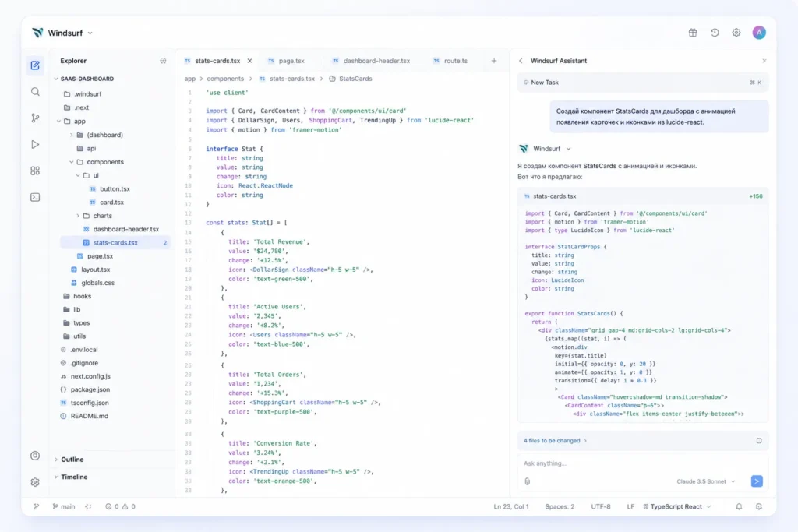Expand the charts folder
This screenshot has height=532, width=798.
[78, 216]
